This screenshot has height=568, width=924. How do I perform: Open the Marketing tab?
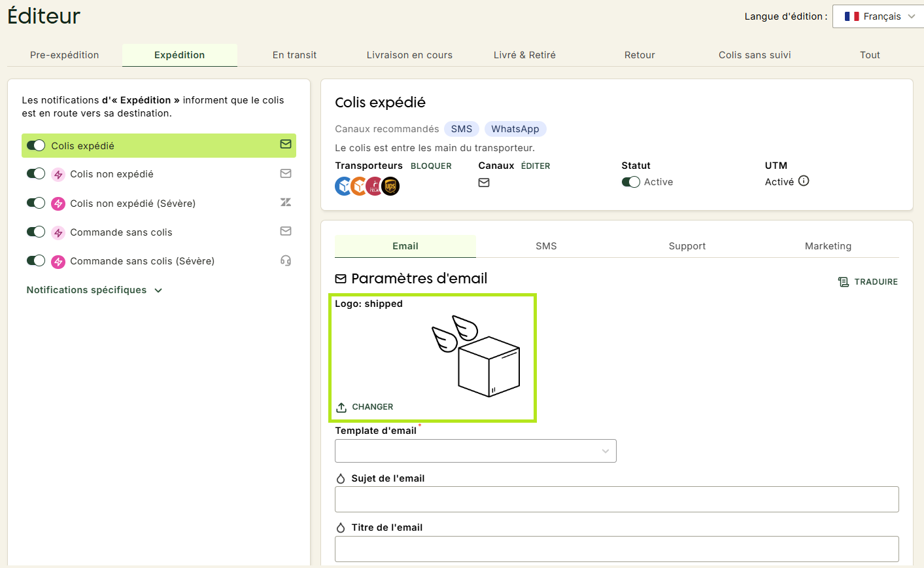click(x=828, y=246)
